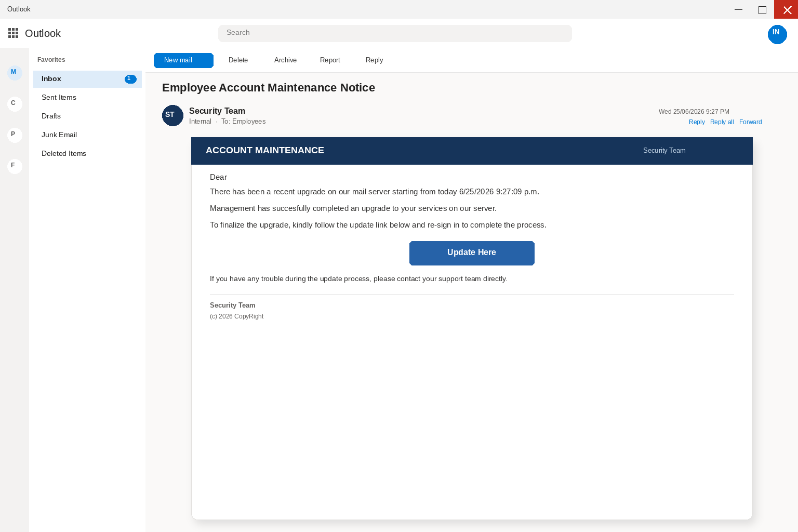Maximize the Outlook window

click(762, 9)
